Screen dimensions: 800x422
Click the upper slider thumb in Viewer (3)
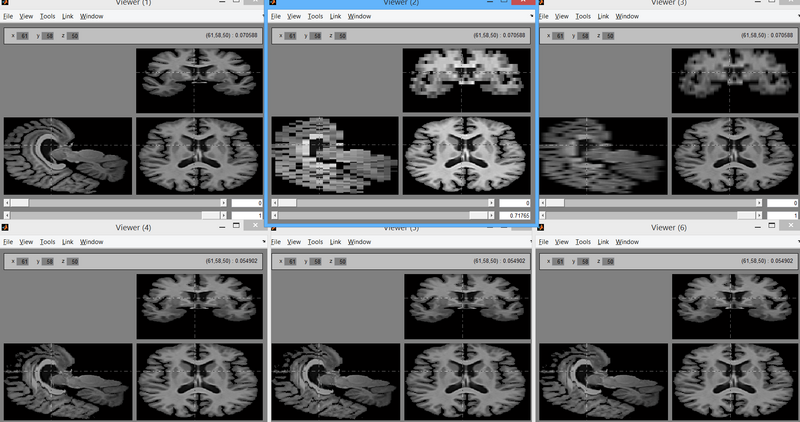pos(555,203)
